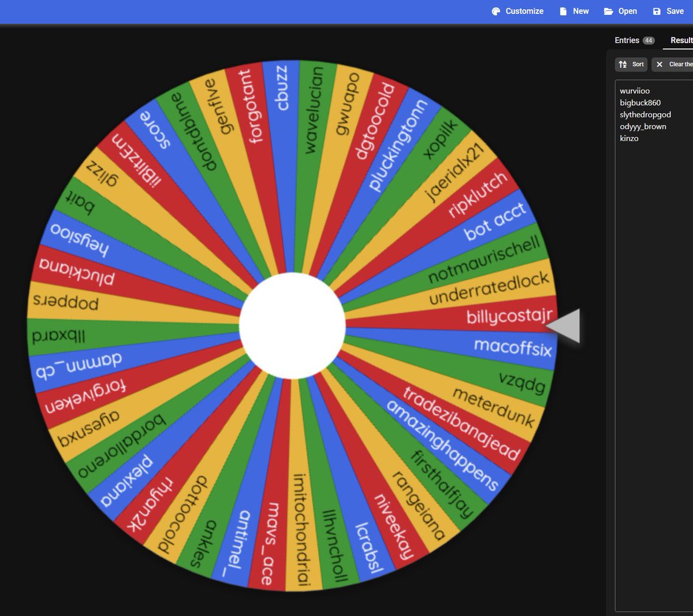
Task: Click the score wheel slice
Action: pyautogui.click(x=155, y=130)
